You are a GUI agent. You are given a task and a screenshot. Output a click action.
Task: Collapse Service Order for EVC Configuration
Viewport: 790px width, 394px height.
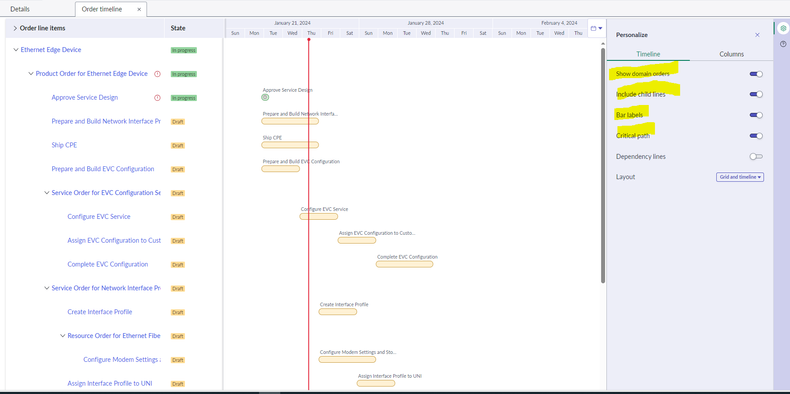47,192
